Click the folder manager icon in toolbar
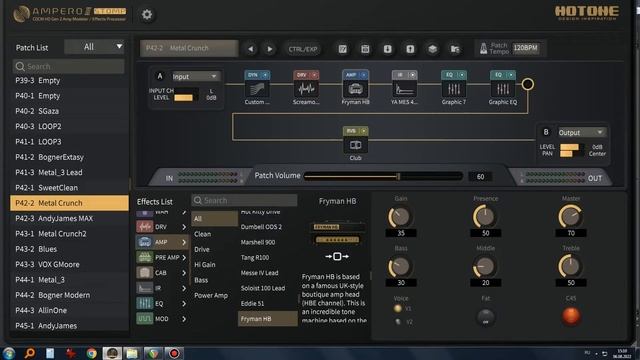 tap(455, 49)
